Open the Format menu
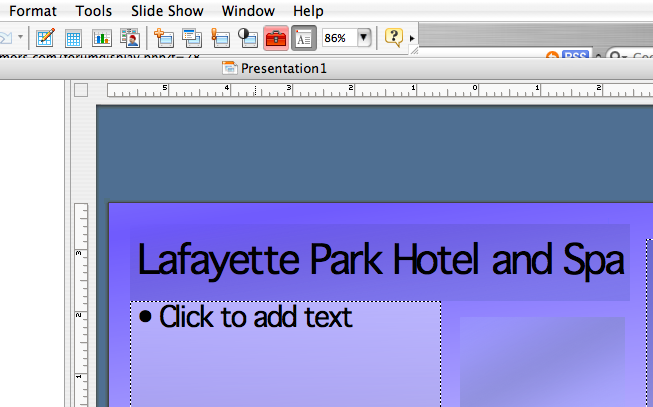Image resolution: width=653 pixels, height=407 pixels. tap(32, 11)
